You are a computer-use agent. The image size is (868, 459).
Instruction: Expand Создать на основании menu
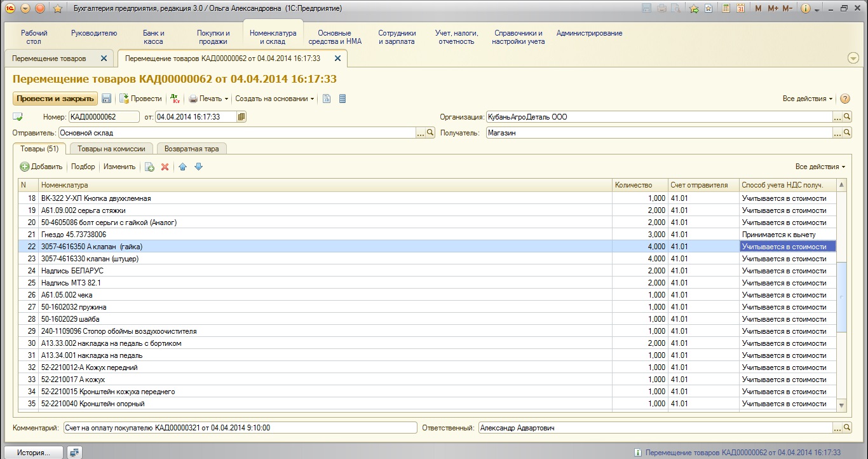275,99
